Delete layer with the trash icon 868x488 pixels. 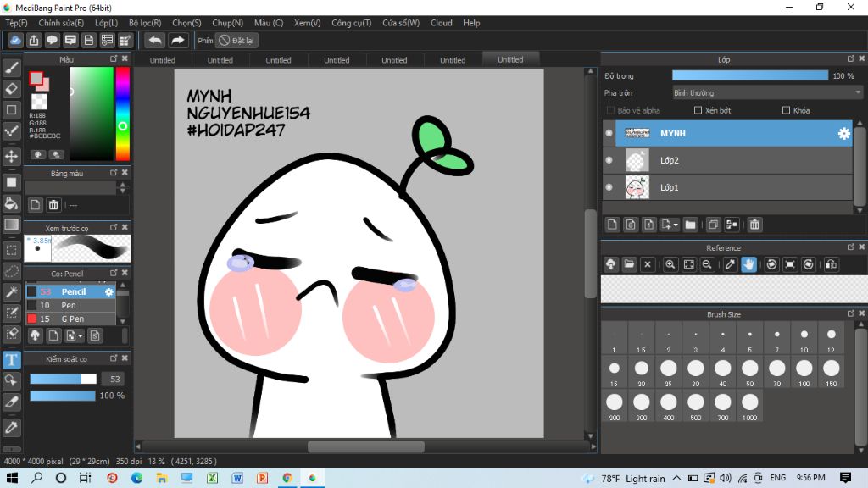(x=754, y=225)
